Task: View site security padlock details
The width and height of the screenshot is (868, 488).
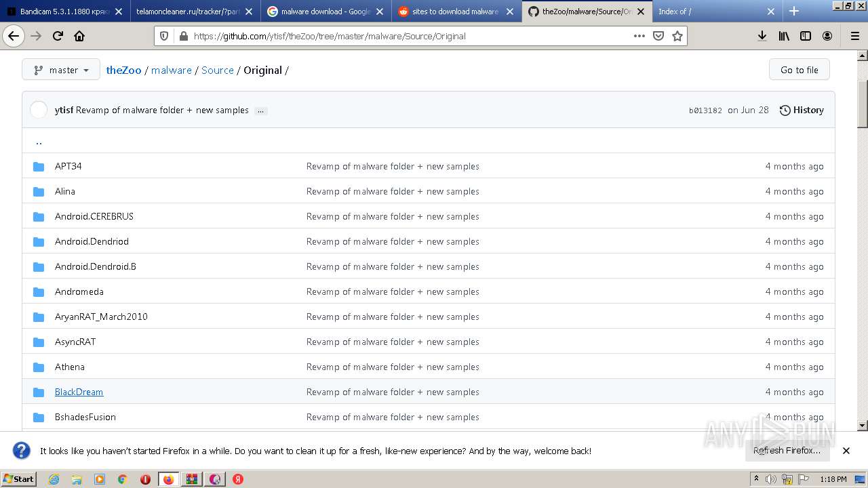Action: point(182,36)
